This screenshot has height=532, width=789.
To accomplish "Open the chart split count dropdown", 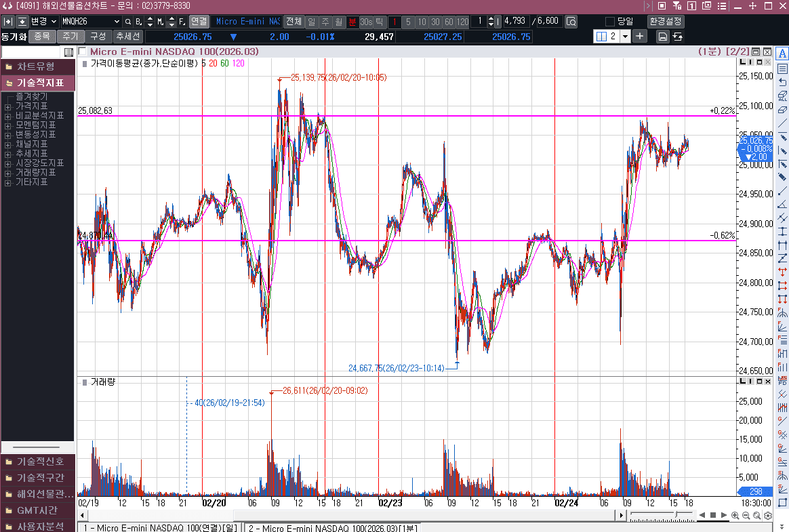I will click(x=624, y=37).
